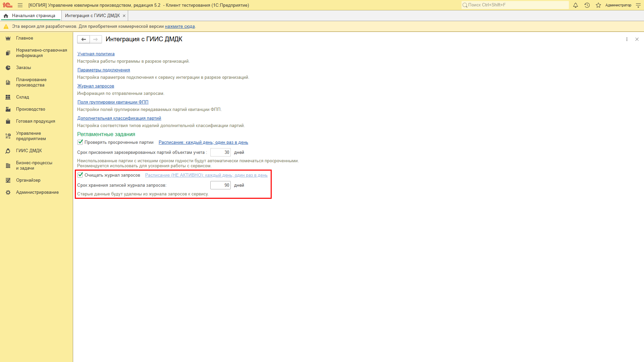This screenshot has height=362, width=644.
Task: Toggle Проверять просроченные партии checkbox
Action: coord(80,142)
